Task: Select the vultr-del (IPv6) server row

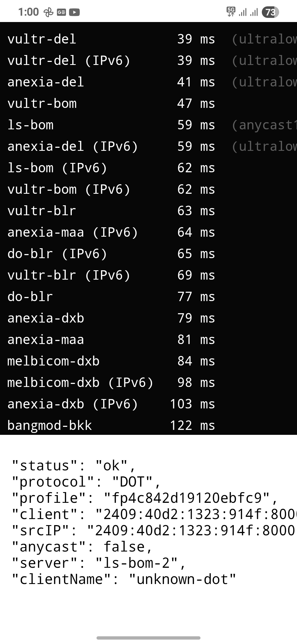Action: (148, 61)
